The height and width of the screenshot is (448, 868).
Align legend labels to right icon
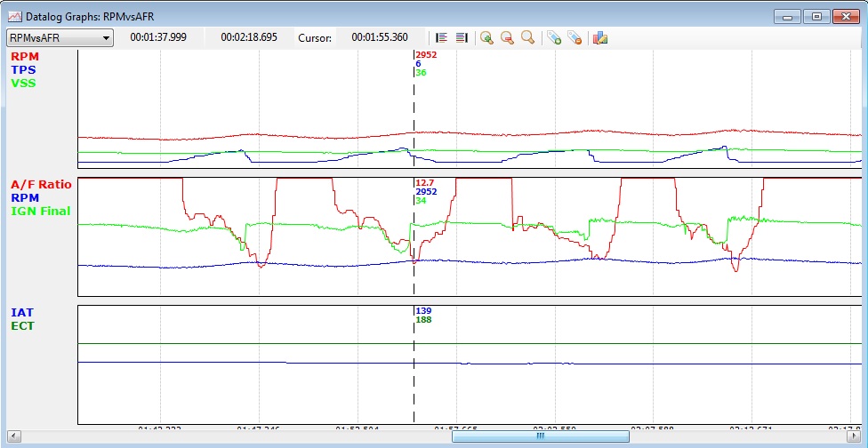pyautogui.click(x=462, y=37)
